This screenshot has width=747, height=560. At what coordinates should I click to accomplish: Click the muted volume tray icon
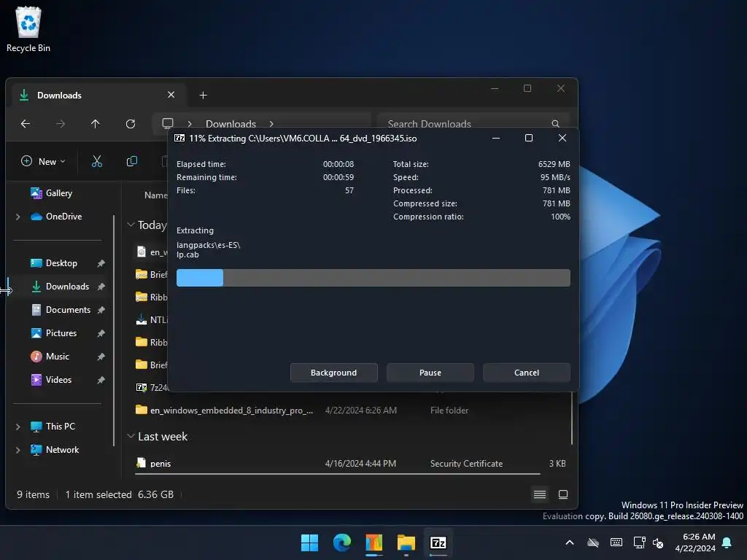(x=658, y=542)
